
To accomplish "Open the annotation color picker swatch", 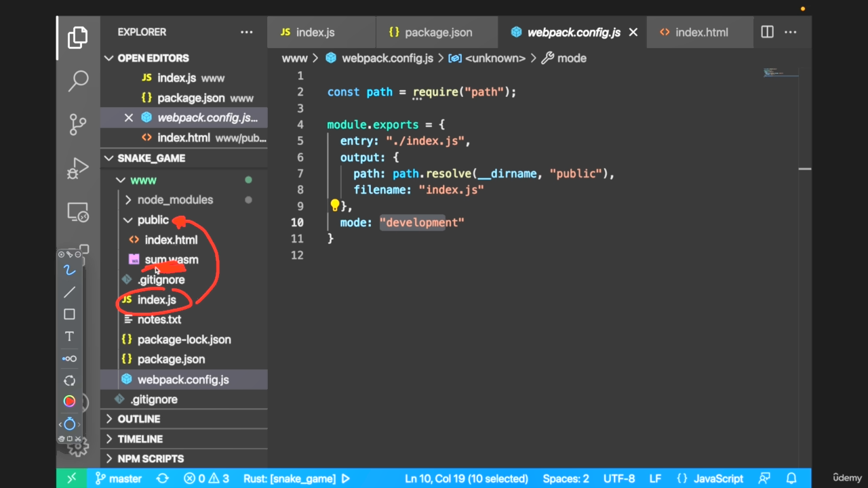I will (69, 401).
